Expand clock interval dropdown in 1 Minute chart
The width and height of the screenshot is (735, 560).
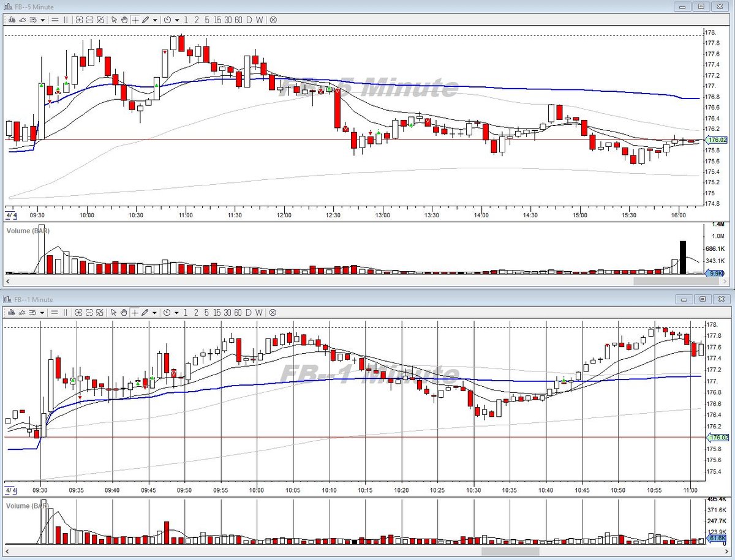177,312
